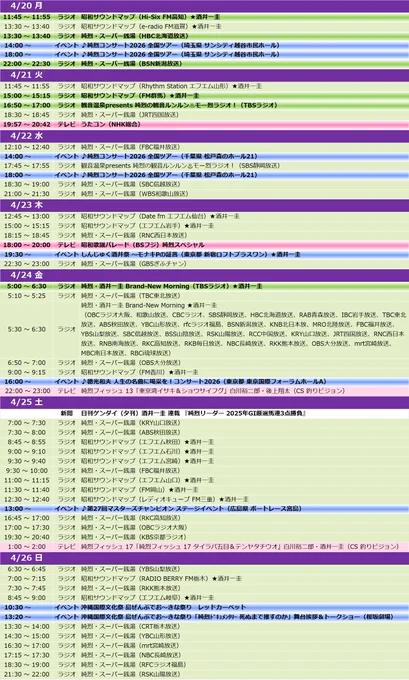Select the YBS山梨放送 6:30 row
The image size is (409, 680).
point(204,569)
